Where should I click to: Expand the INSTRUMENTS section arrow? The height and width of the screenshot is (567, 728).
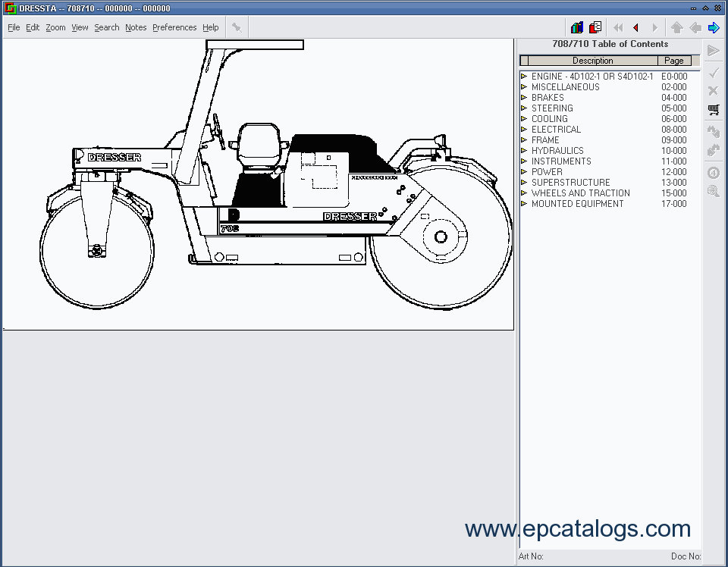pyautogui.click(x=524, y=161)
